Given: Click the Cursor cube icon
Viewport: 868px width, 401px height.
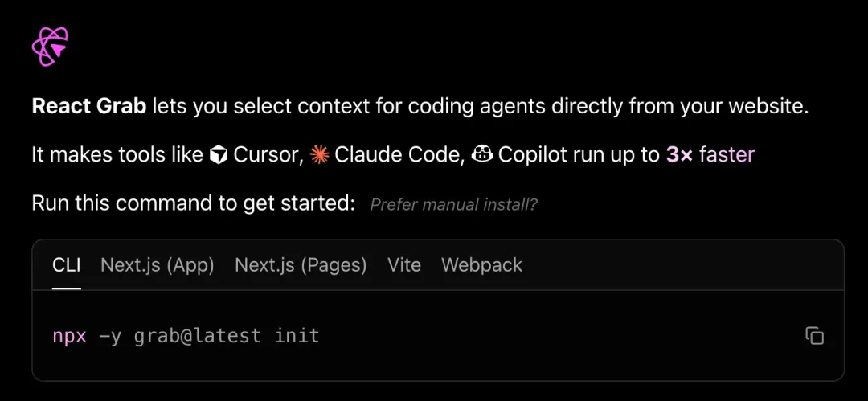Looking at the screenshot, I should pyautogui.click(x=218, y=155).
